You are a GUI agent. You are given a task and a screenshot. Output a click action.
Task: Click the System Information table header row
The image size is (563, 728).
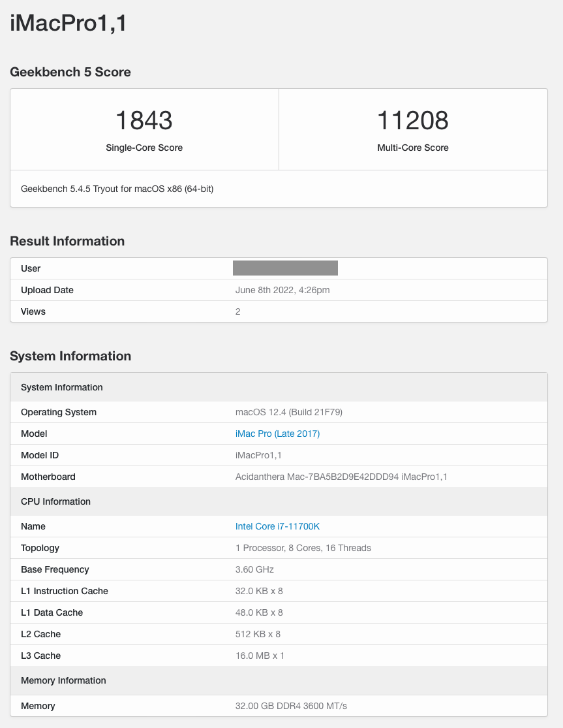click(279, 387)
